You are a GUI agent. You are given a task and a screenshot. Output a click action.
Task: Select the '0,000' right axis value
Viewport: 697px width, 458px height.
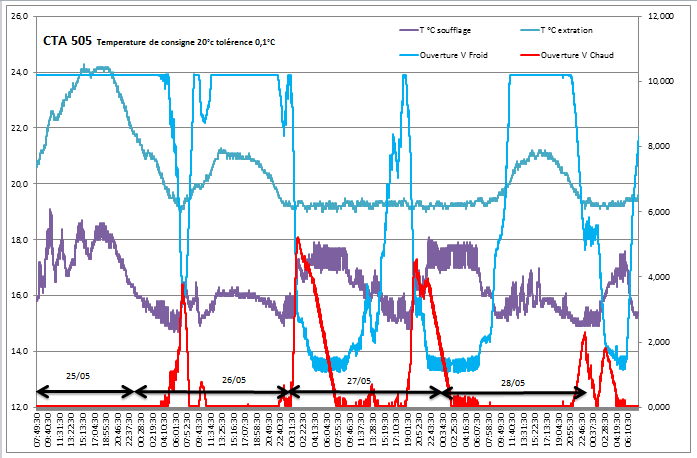659,407
